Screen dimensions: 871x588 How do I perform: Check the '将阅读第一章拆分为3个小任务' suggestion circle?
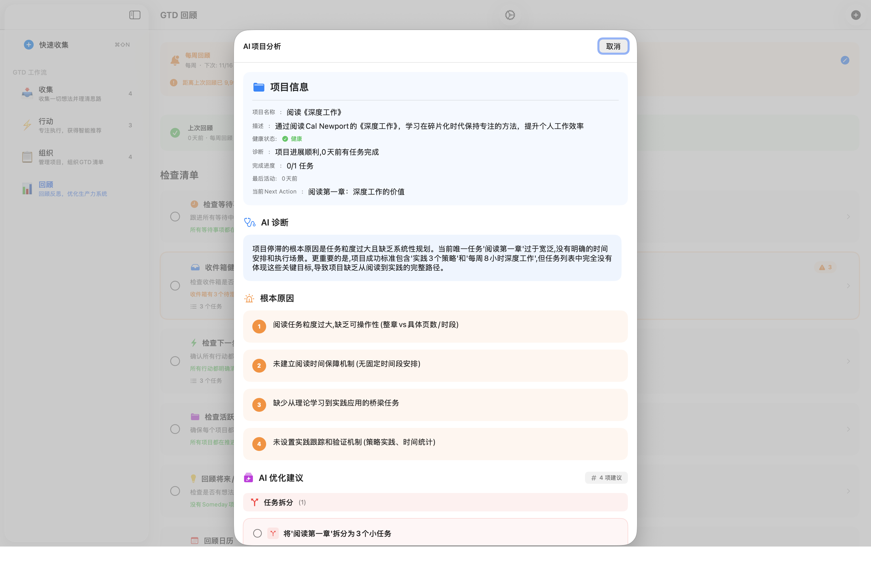[257, 533]
